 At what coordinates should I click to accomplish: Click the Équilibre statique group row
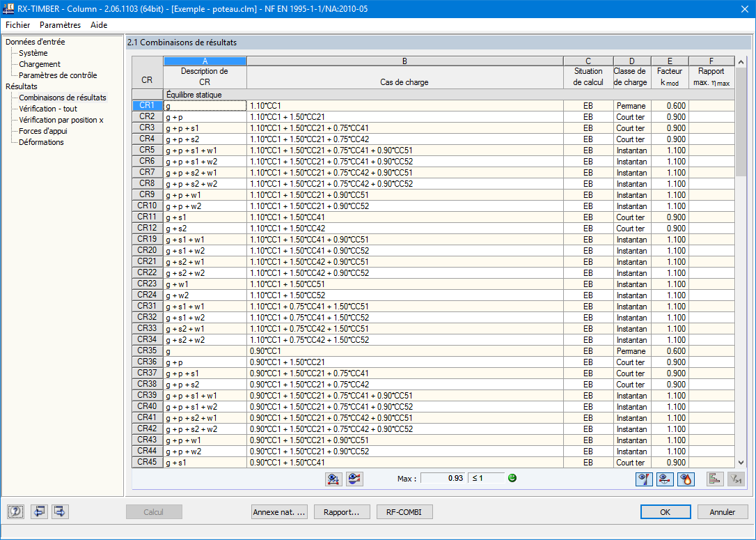pyautogui.click(x=449, y=95)
